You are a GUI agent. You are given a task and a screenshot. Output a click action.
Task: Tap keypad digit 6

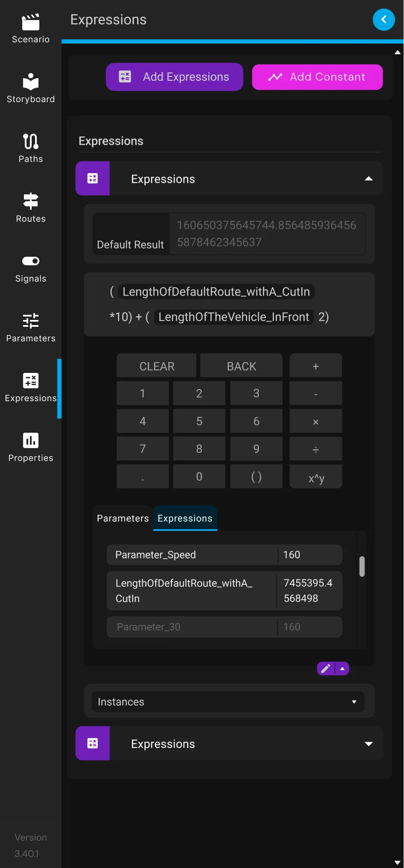[x=256, y=422]
